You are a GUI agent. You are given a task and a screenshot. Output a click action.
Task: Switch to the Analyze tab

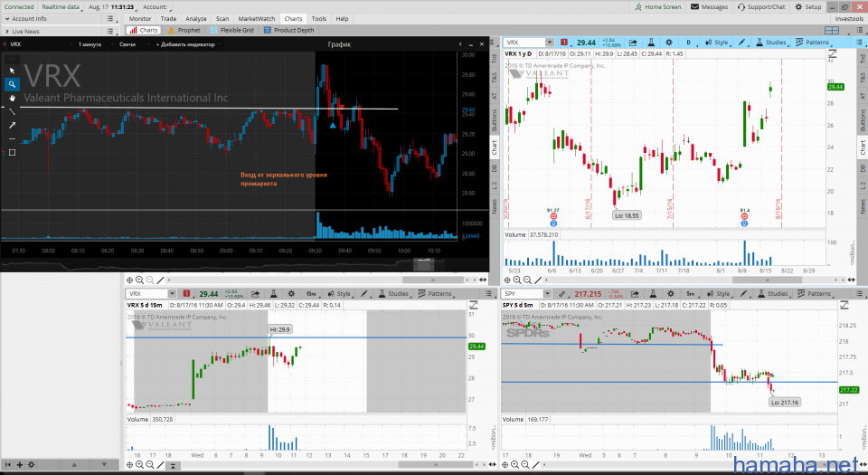pyautogui.click(x=196, y=19)
